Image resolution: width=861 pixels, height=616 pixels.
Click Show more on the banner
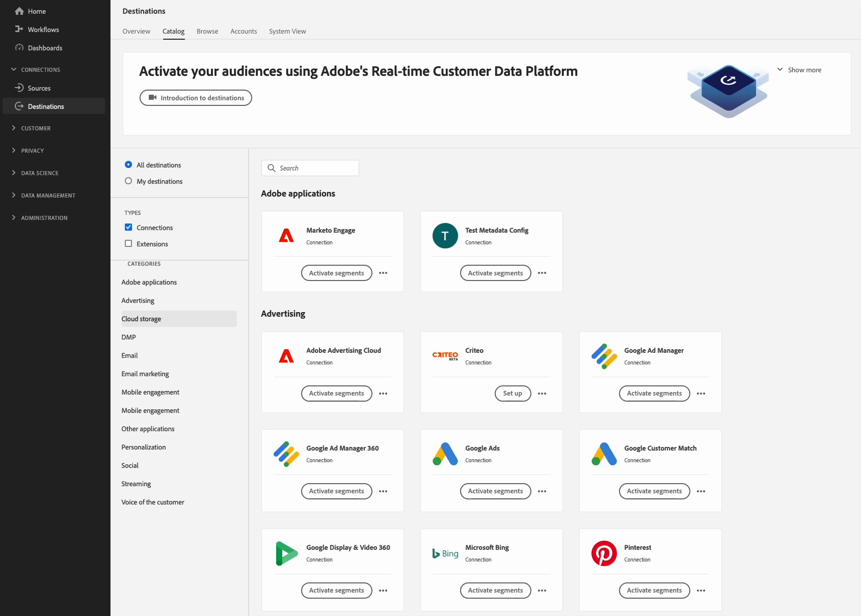[x=800, y=70]
